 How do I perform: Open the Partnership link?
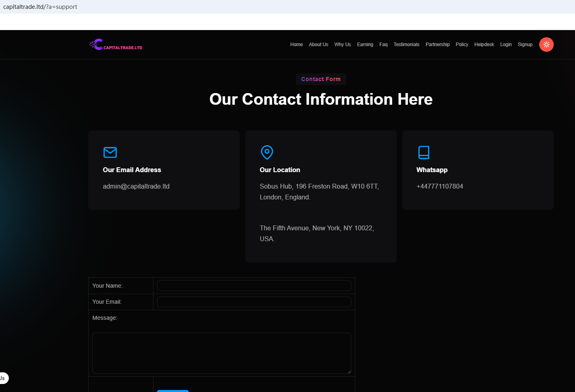(437, 45)
